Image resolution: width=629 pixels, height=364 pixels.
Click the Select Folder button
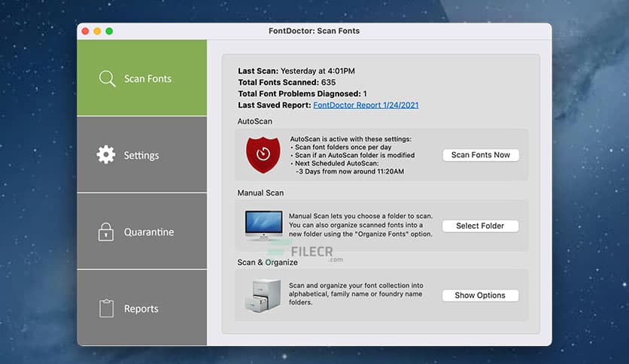pyautogui.click(x=480, y=226)
